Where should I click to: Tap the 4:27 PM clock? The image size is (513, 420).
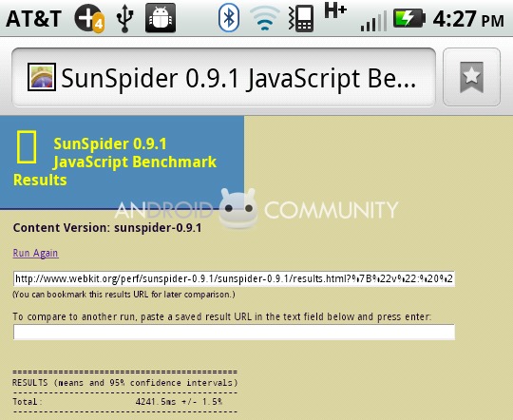pyautogui.click(x=468, y=19)
